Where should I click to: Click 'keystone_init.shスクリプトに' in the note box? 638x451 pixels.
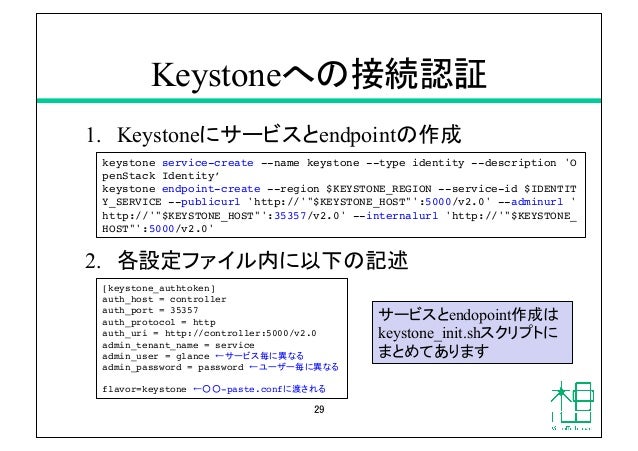468,333
